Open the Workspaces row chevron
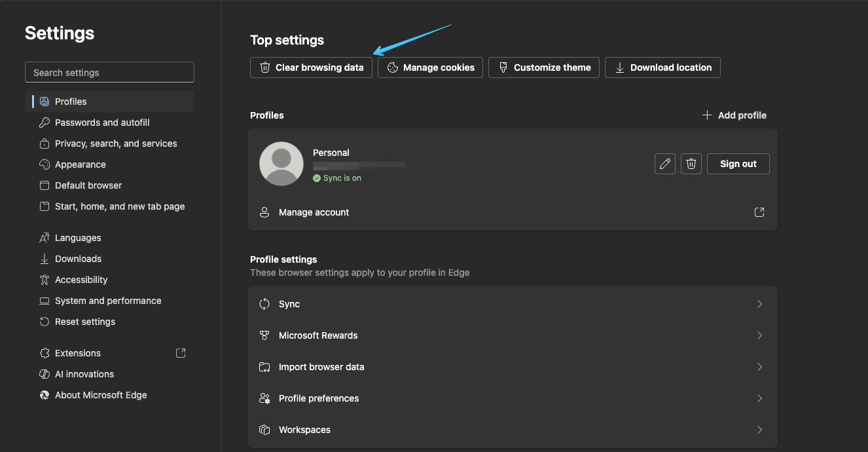Screen dimensions: 868x452 pos(759,430)
